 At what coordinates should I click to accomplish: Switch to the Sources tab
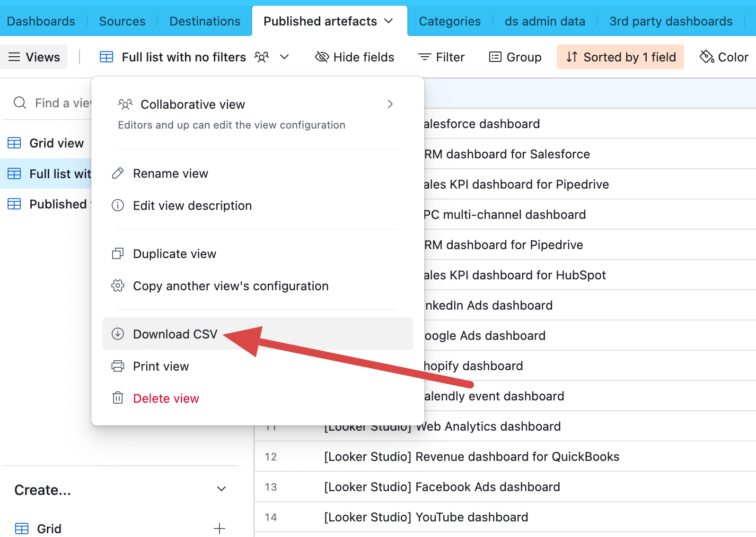[x=122, y=21]
